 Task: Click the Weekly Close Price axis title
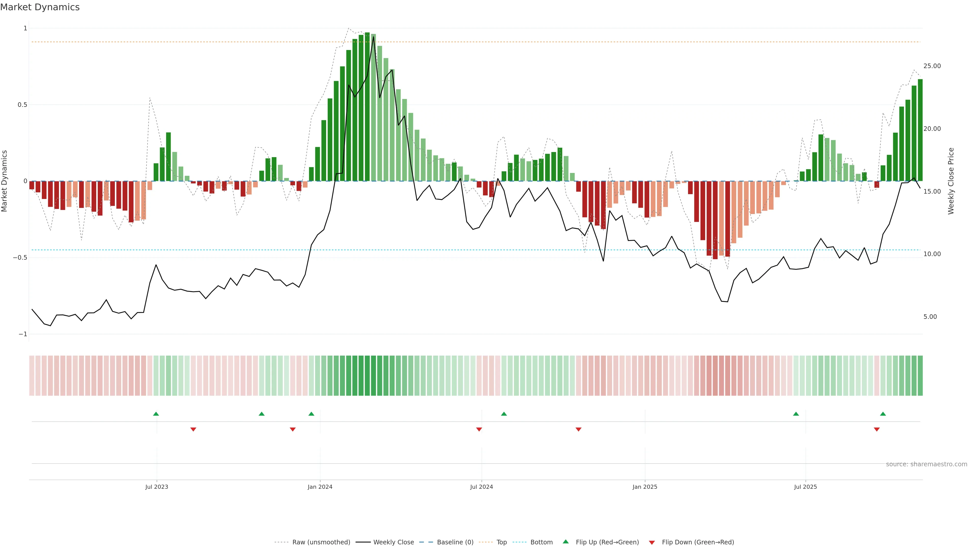click(x=951, y=181)
